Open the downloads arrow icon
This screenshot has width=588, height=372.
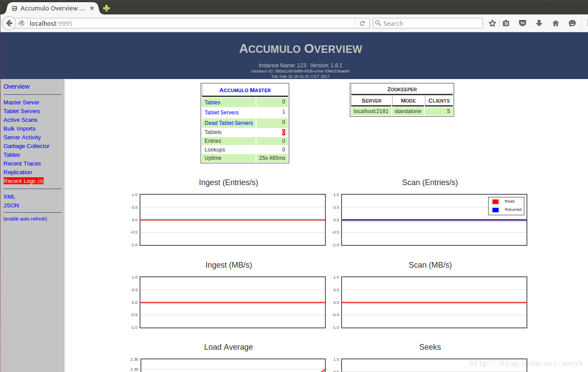click(x=539, y=23)
